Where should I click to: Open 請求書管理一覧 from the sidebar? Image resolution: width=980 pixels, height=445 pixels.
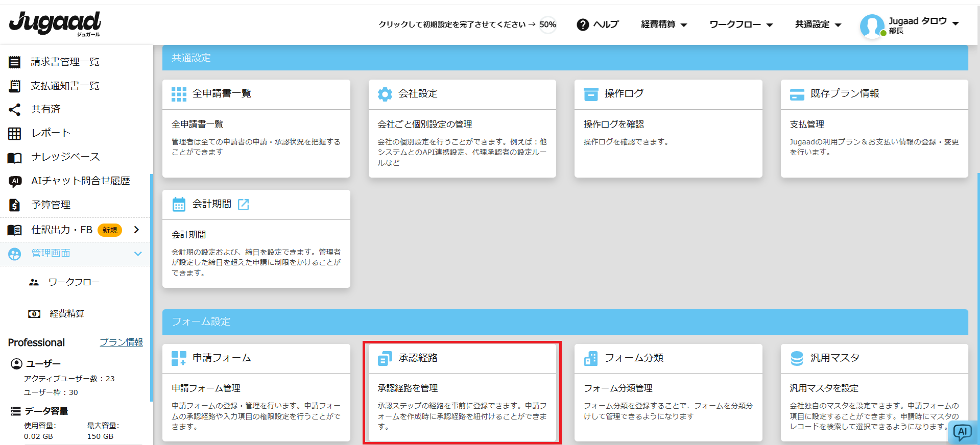[65, 62]
